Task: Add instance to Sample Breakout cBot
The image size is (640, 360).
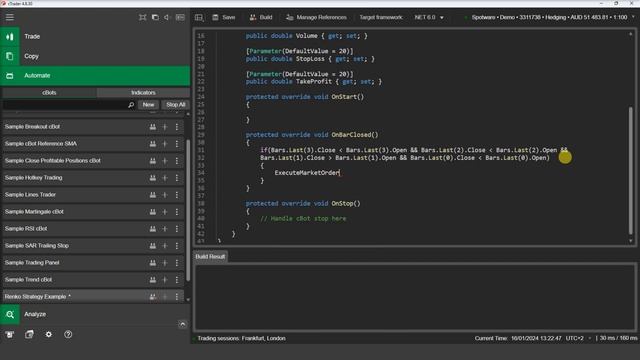Action: click(165, 127)
